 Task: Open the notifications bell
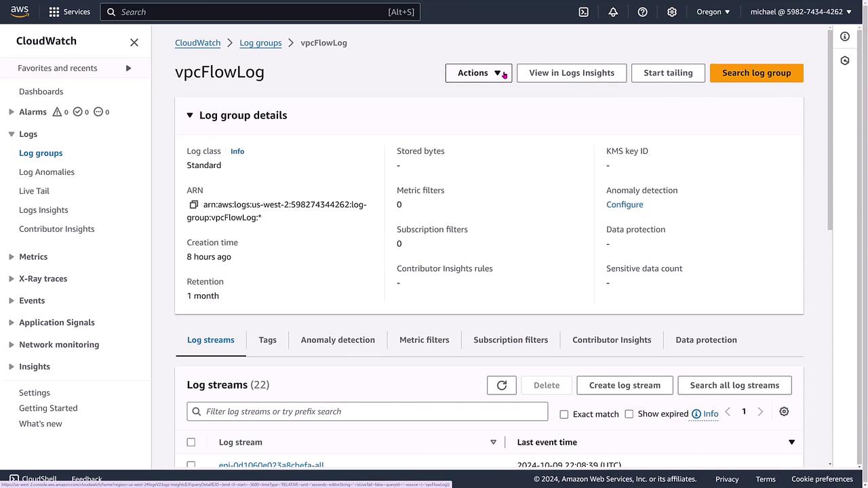613,12
